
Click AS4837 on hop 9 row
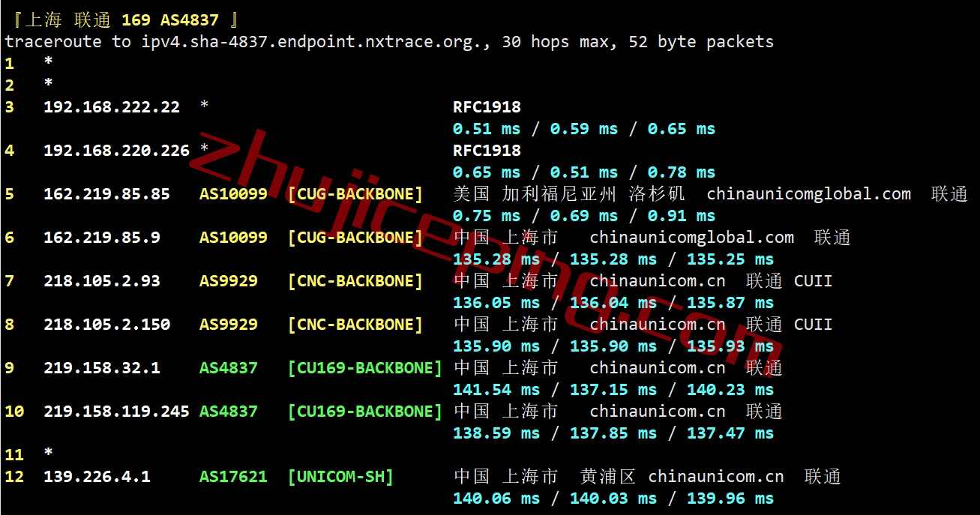click(x=229, y=368)
